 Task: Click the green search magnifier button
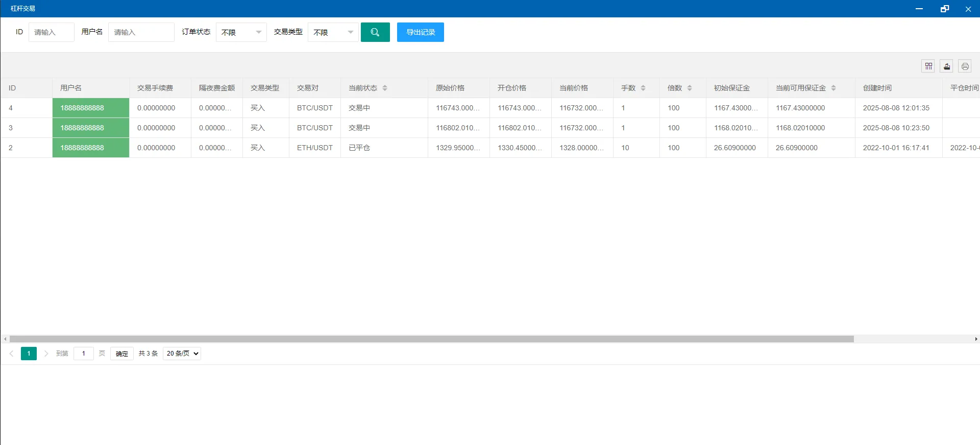point(375,32)
